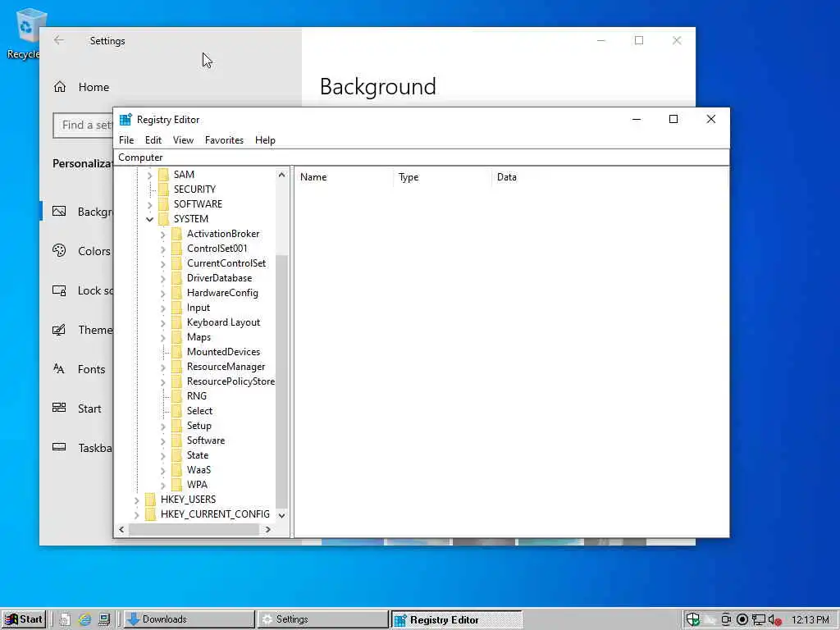The width and height of the screenshot is (840, 630).
Task: Switch to Settings in the taskbar
Action: pyautogui.click(x=322, y=619)
